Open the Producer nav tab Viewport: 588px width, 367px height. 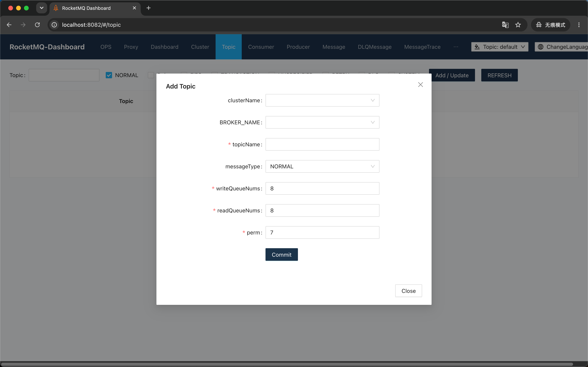pyautogui.click(x=298, y=47)
